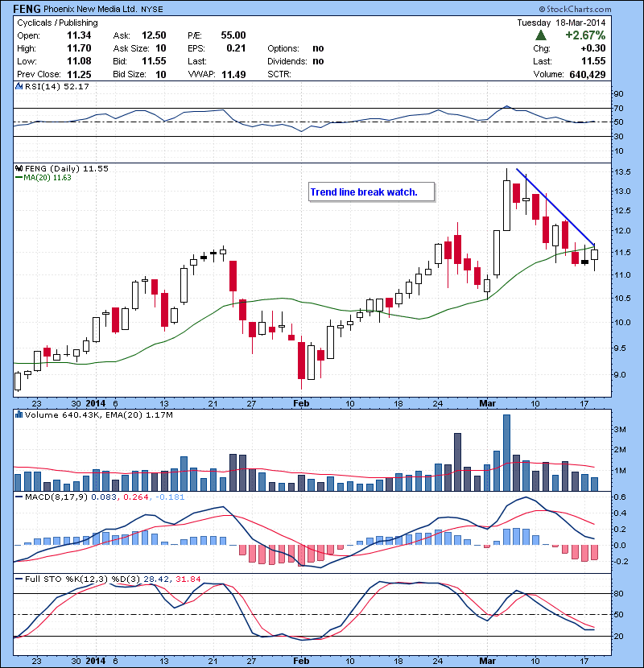Click the Prev Close value 11.25

click(79, 75)
